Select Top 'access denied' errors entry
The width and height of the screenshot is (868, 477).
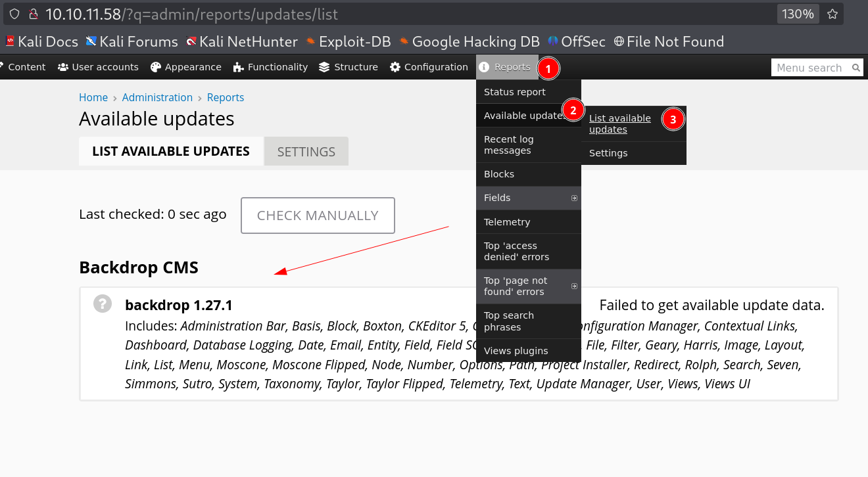pos(529,251)
